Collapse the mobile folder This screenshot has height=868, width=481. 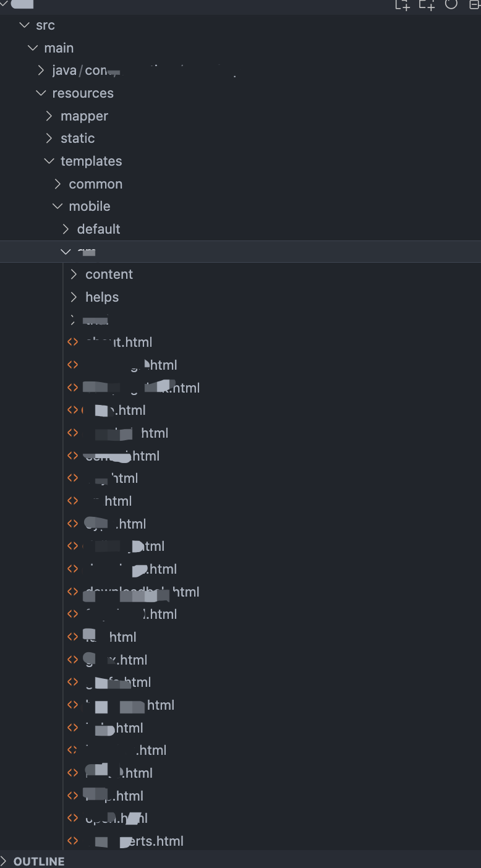click(57, 206)
